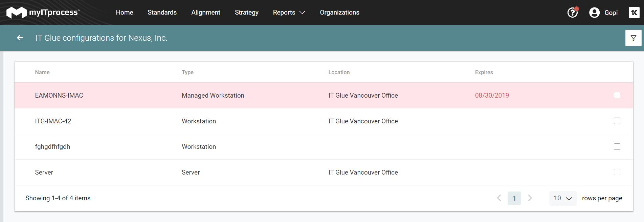Click the user profile avatar icon
The width and height of the screenshot is (644, 222).
[594, 13]
